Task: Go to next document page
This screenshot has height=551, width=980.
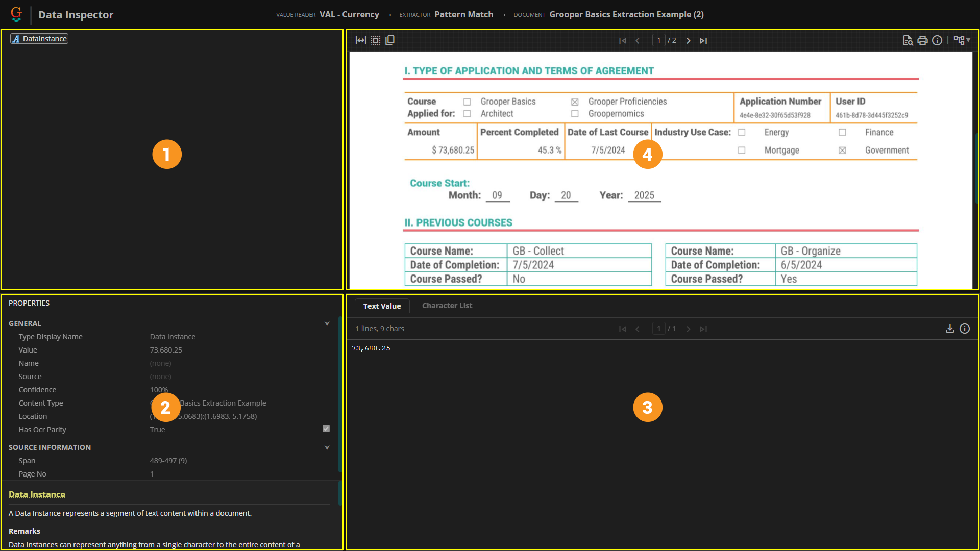Action: click(x=688, y=41)
